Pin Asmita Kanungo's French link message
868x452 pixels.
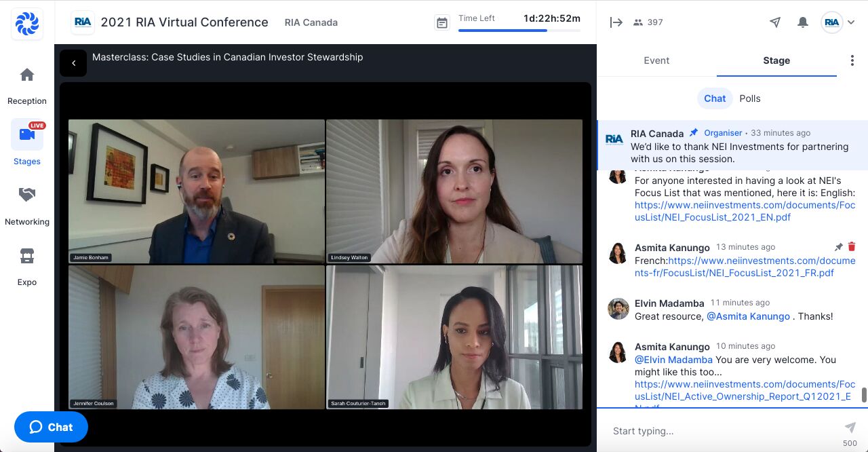(839, 247)
